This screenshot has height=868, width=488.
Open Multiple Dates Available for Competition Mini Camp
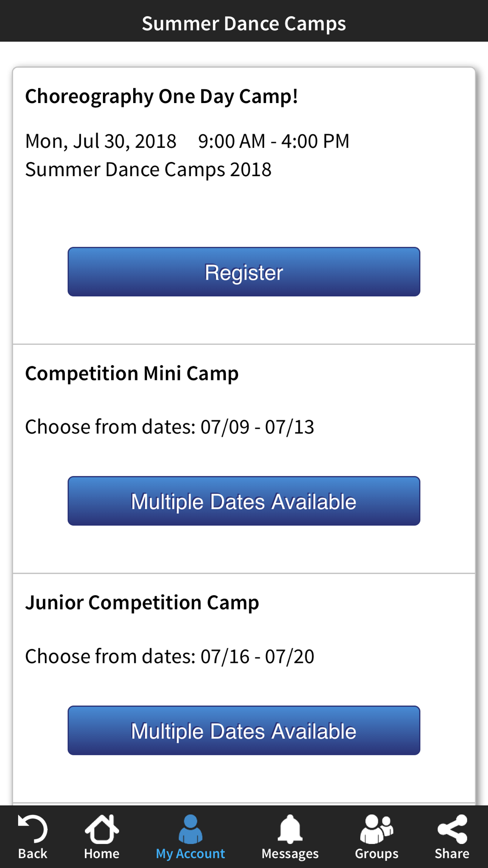tap(244, 501)
